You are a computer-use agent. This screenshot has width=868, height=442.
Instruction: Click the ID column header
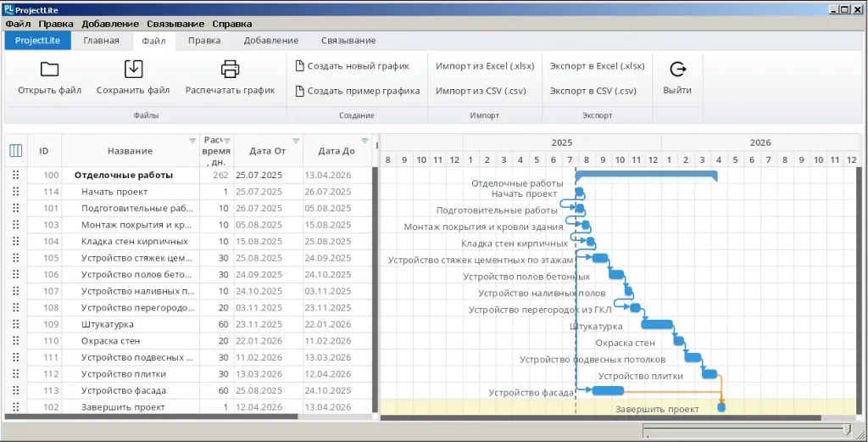44,151
